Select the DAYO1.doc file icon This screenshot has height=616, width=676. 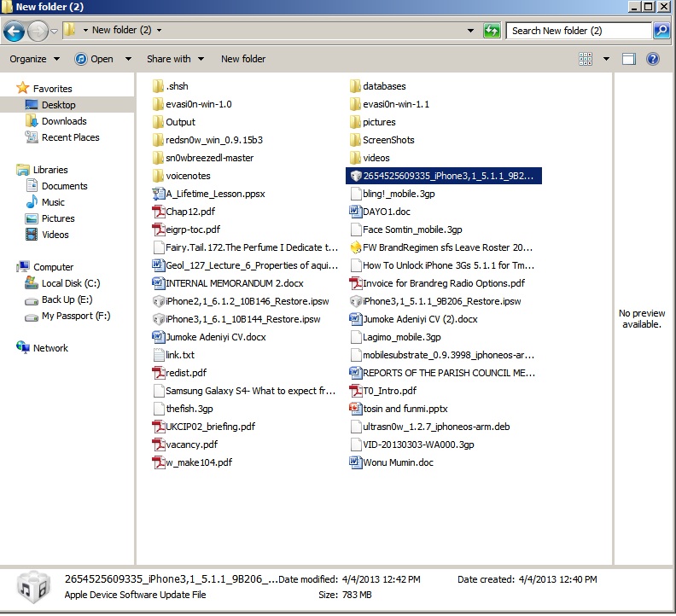point(355,212)
